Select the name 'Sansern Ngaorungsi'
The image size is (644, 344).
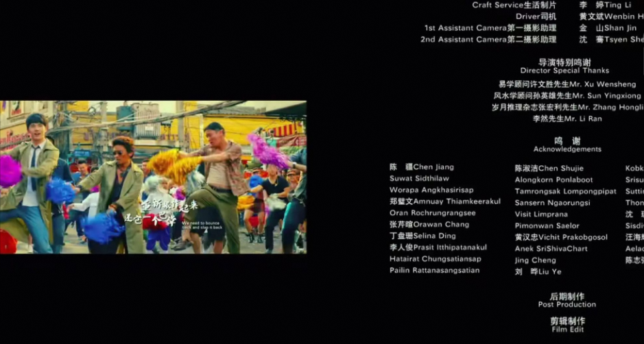552,204
